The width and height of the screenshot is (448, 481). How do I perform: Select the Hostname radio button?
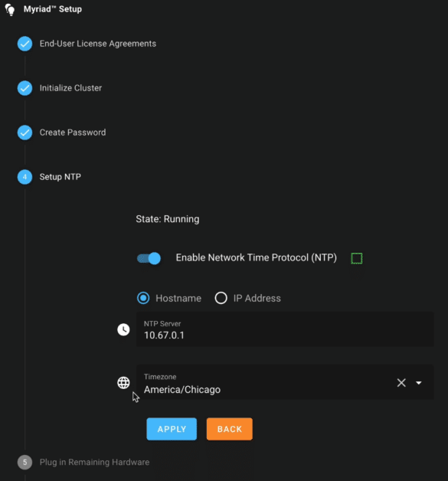click(143, 298)
